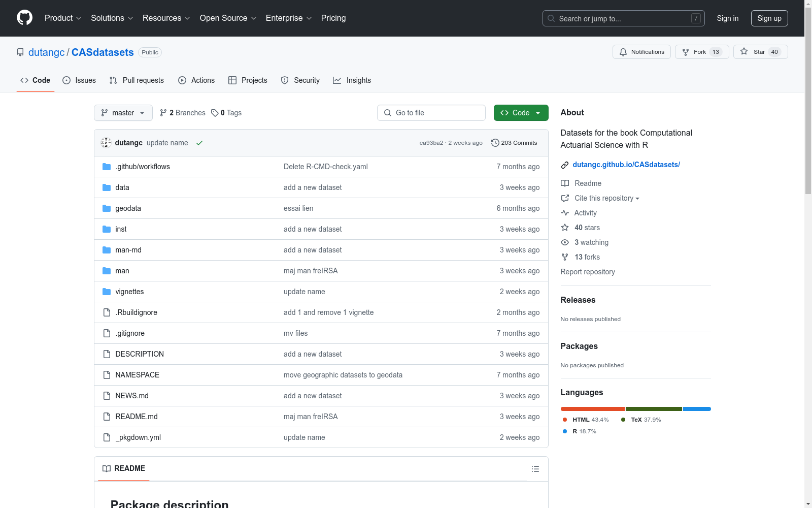
Task: Expand the Product menu
Action: point(63,18)
